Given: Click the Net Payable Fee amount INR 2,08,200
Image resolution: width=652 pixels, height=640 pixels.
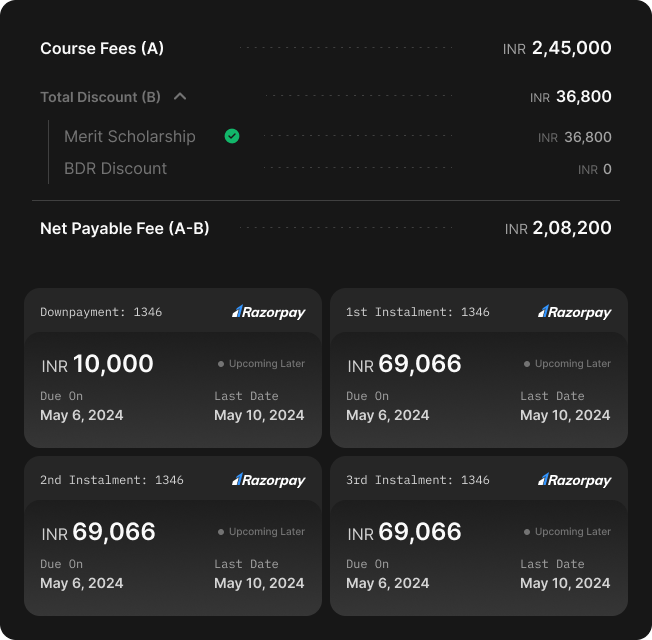Looking at the screenshot, I should pyautogui.click(x=558, y=228).
